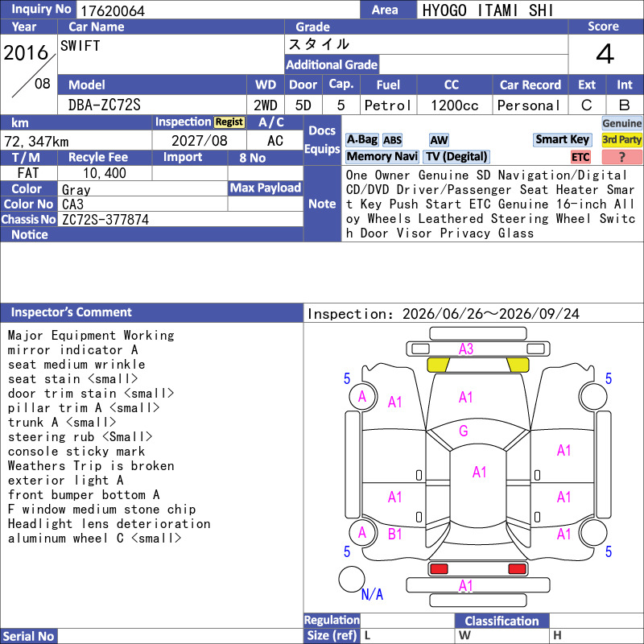644x644 pixels.
Task: Click the ABS equipment badge
Action: click(392, 140)
